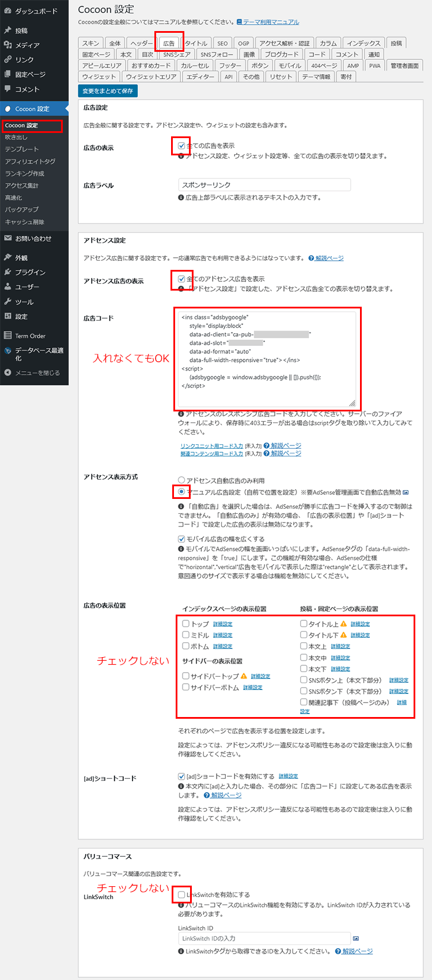
Task: Open the 管理者画面 tab
Action: 404,66
